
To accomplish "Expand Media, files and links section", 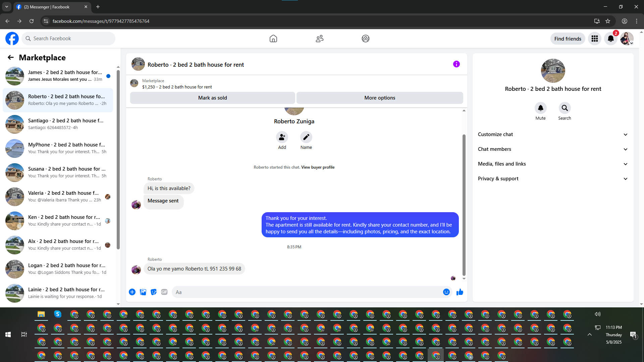I will (x=553, y=164).
